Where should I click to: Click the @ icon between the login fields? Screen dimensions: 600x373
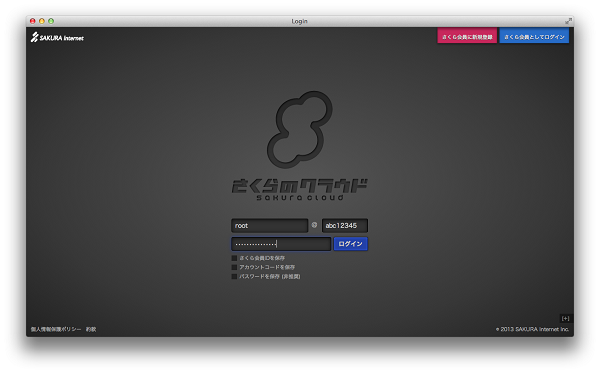point(314,225)
